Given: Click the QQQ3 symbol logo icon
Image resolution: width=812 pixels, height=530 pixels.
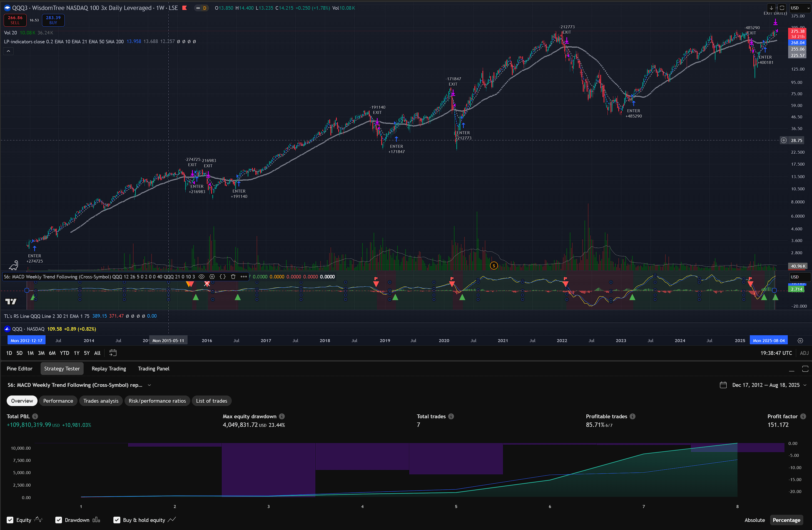Looking at the screenshot, I should tap(7, 8).
